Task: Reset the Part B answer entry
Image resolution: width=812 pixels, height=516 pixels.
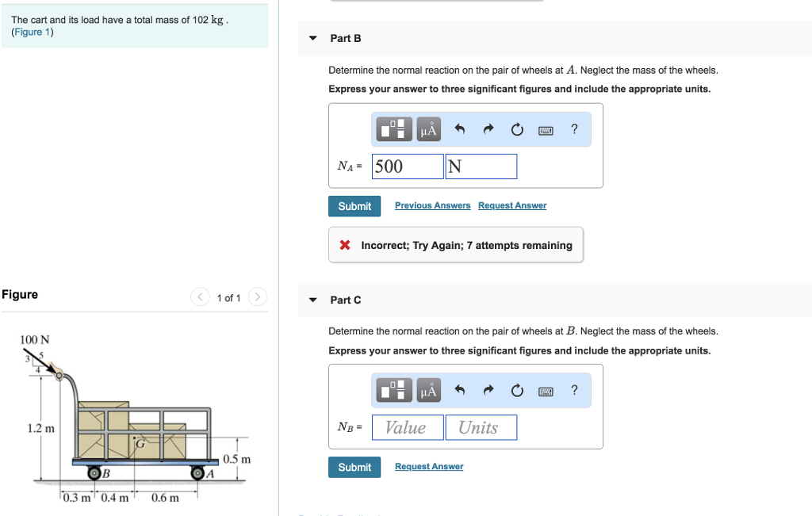Action: pyautogui.click(x=517, y=128)
